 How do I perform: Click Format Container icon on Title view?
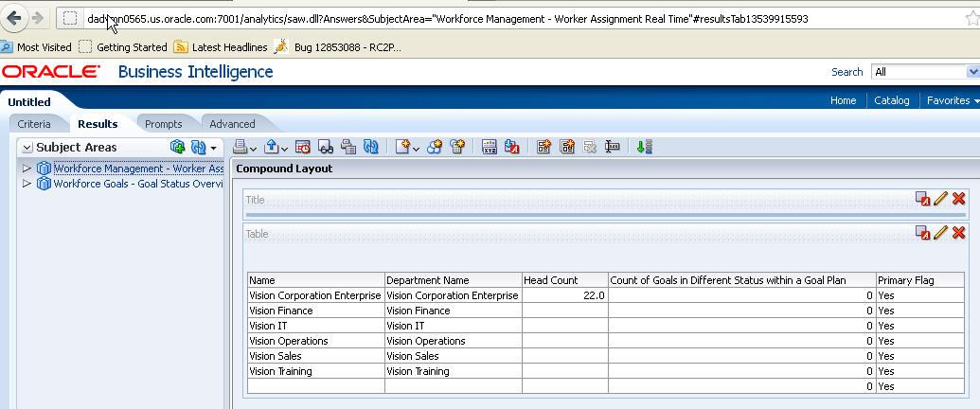pos(922,198)
